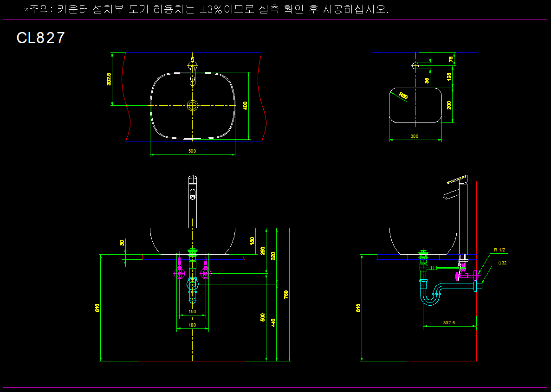Click the drain circle in plan view basin

click(x=193, y=106)
